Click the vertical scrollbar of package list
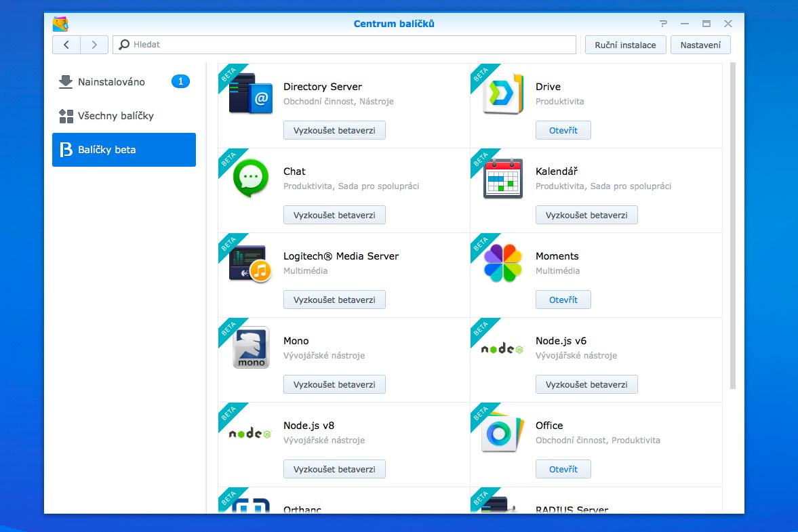Viewport: 798px width, 532px height. click(732, 224)
